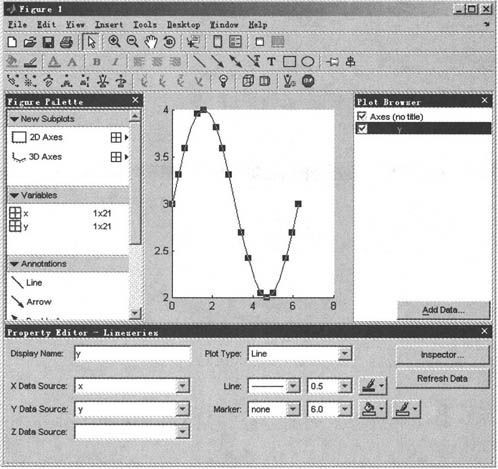The height and width of the screenshot is (469, 498).
Task: Click the Print figure icon
Action: [x=66, y=42]
